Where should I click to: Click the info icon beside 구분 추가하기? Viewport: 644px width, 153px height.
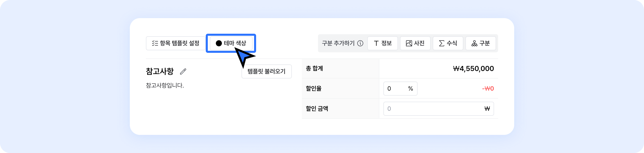pyautogui.click(x=360, y=44)
